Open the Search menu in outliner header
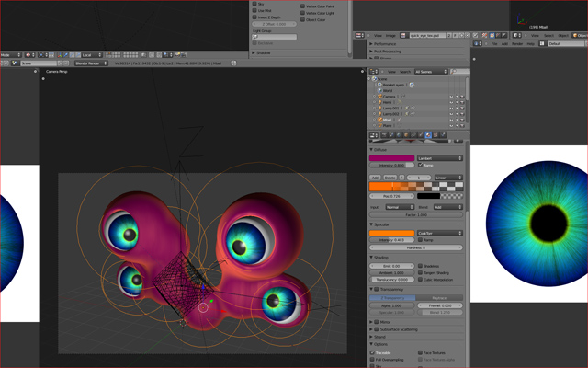 click(404, 71)
